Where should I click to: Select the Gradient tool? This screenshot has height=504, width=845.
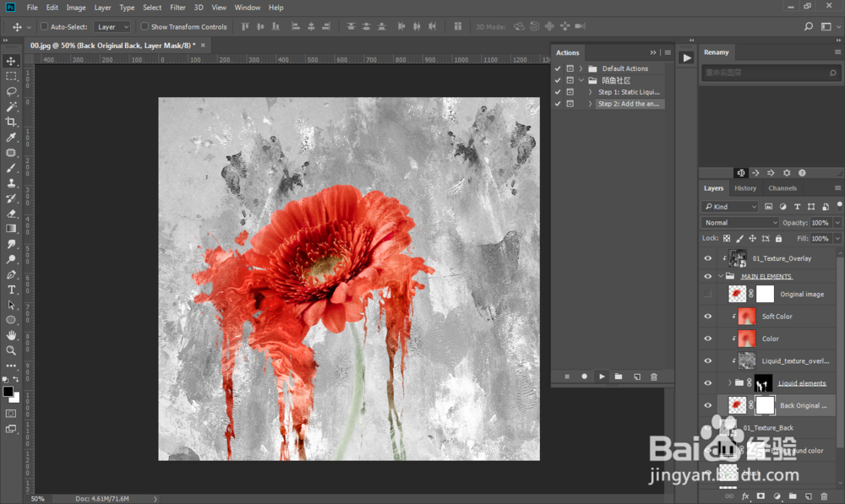(11, 229)
